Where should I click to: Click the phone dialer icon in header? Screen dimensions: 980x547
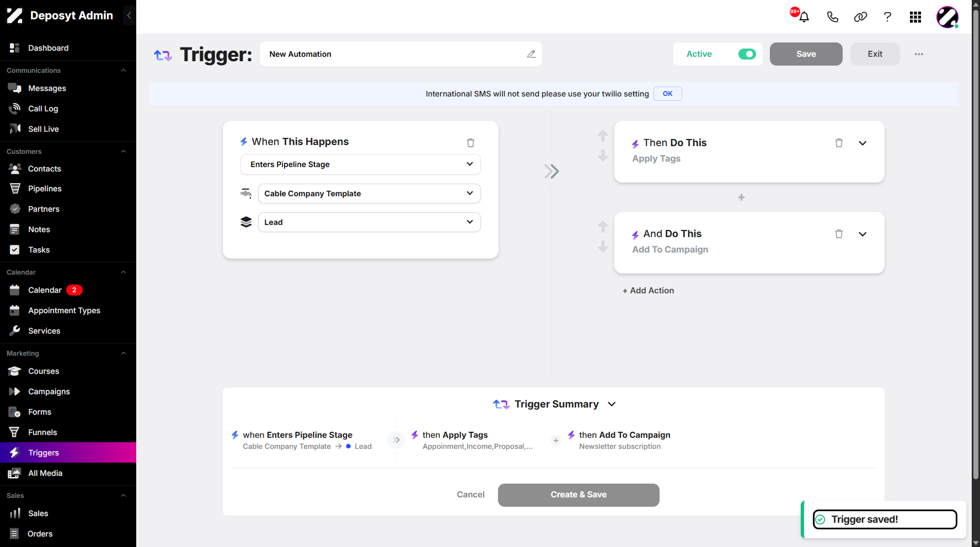(833, 17)
